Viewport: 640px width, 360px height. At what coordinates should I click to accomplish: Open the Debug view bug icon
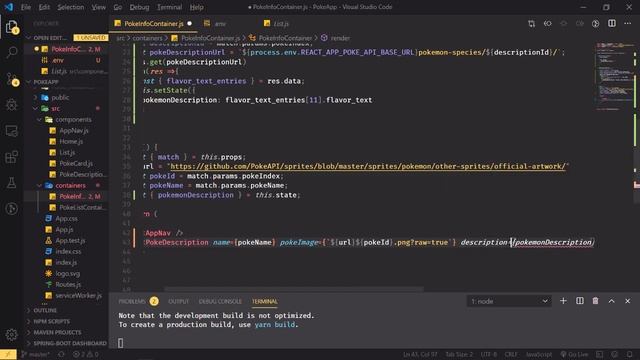click(12, 105)
